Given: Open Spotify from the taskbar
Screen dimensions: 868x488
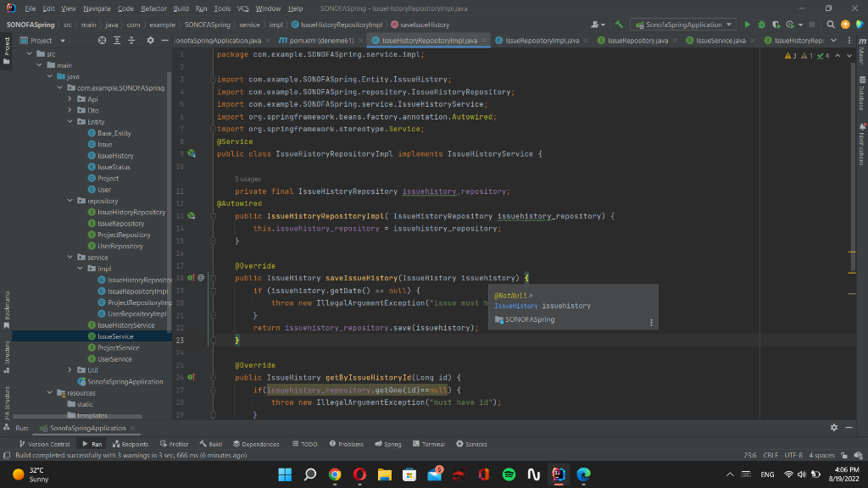Looking at the screenshot, I should [x=509, y=474].
